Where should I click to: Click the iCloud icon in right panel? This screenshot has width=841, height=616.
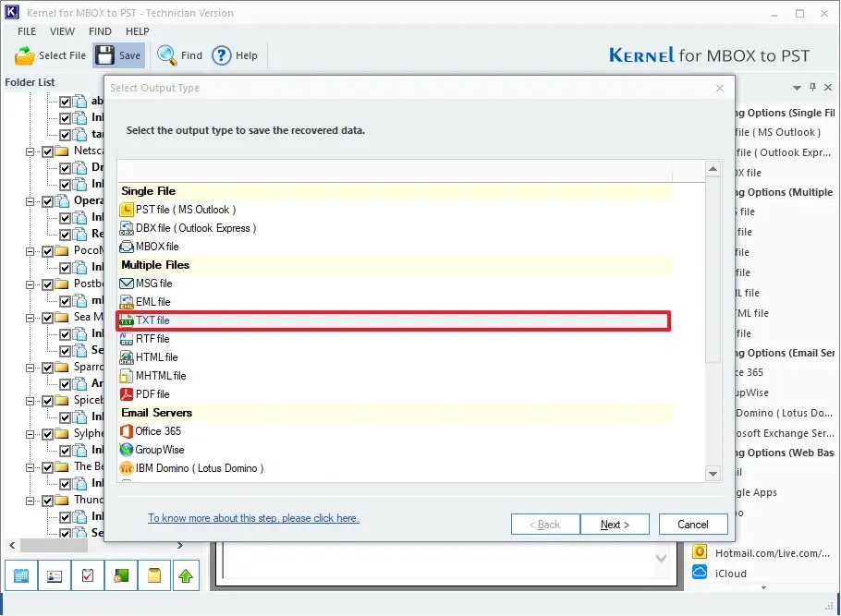(x=700, y=572)
